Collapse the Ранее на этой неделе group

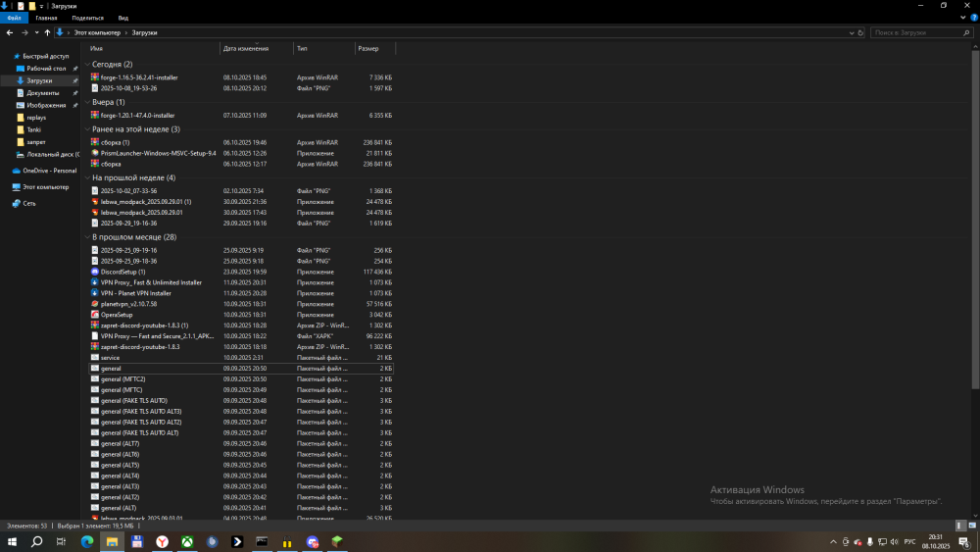(x=87, y=128)
